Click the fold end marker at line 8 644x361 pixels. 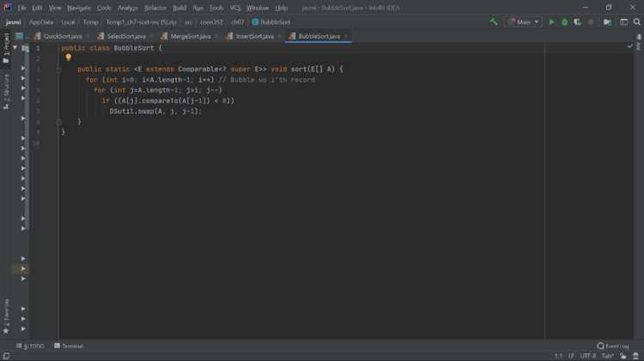pos(58,122)
